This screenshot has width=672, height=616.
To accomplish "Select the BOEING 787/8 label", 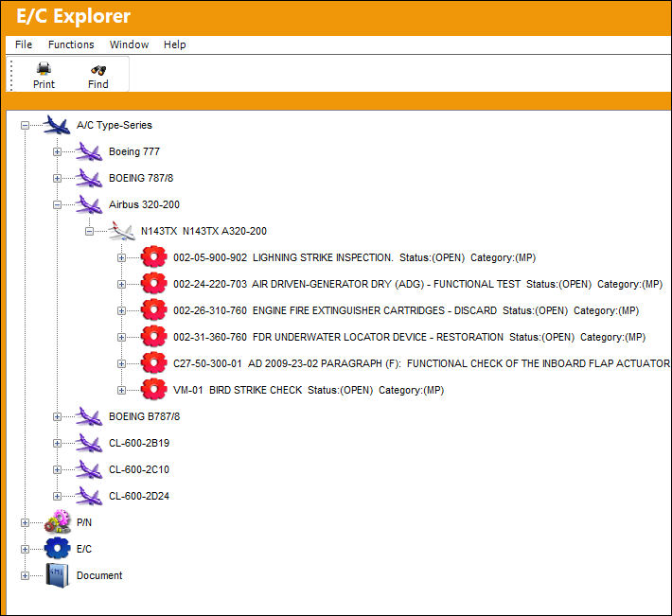I will [141, 178].
